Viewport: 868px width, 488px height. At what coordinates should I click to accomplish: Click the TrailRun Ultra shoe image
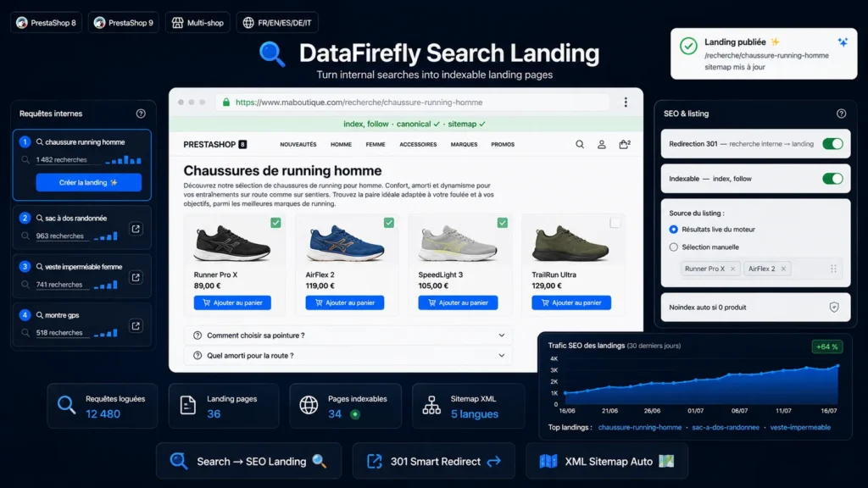[570, 243]
